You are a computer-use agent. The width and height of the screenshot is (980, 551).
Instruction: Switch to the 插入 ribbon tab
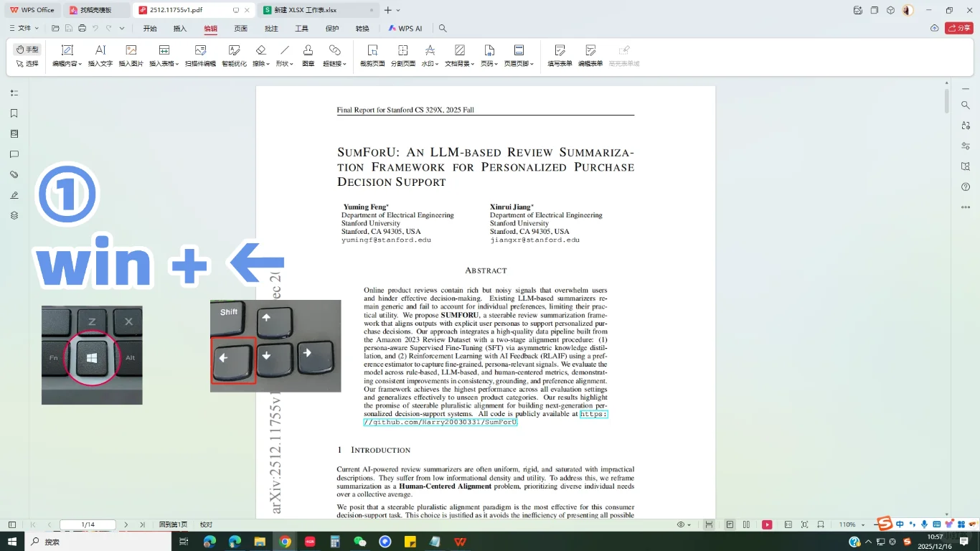(180, 29)
